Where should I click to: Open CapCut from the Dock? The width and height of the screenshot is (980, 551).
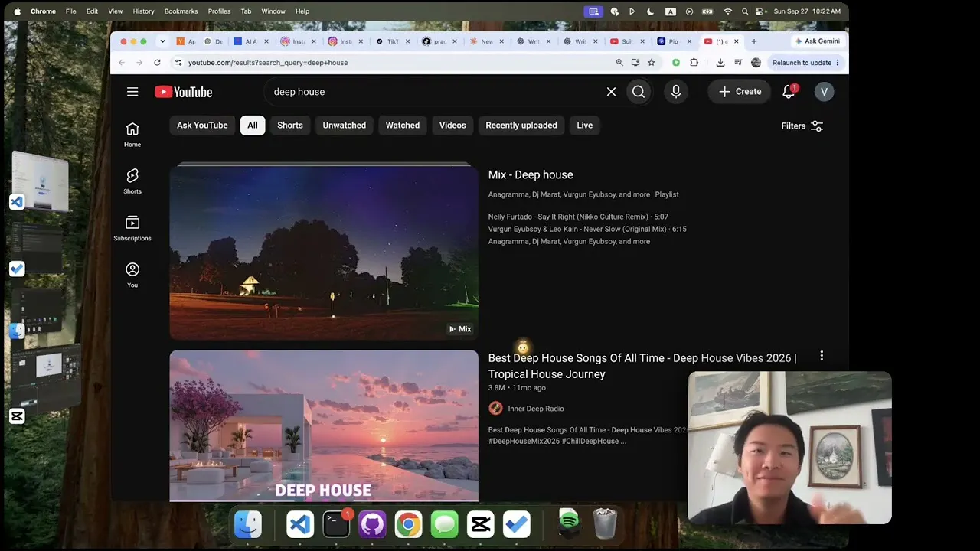[x=480, y=524]
